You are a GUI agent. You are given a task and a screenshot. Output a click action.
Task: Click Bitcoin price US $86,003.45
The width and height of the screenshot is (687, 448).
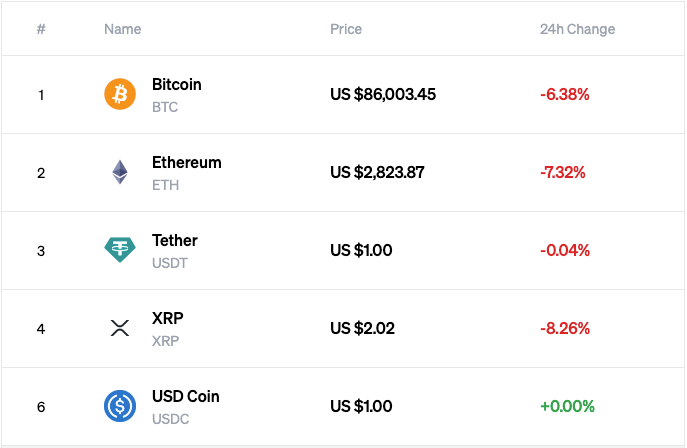click(383, 95)
